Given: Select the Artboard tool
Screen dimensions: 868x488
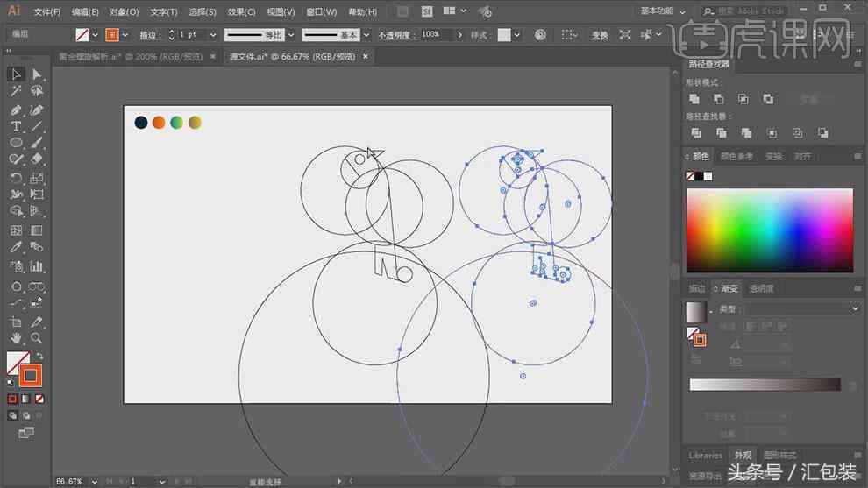Looking at the screenshot, I should 16,322.
